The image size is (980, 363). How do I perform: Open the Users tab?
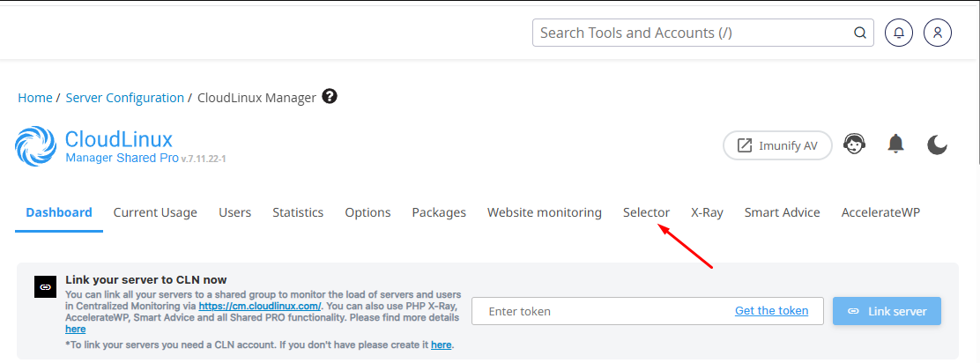coord(235,212)
